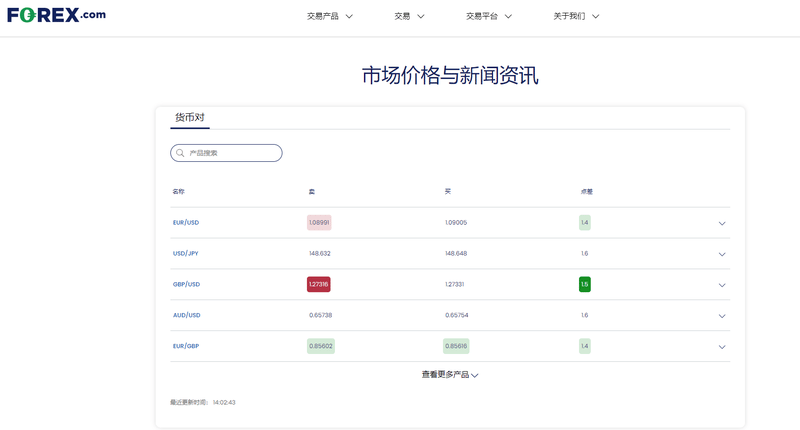Click the EUR/GBP green buy price
Screen dimensions: 800x430
pyautogui.click(x=455, y=346)
